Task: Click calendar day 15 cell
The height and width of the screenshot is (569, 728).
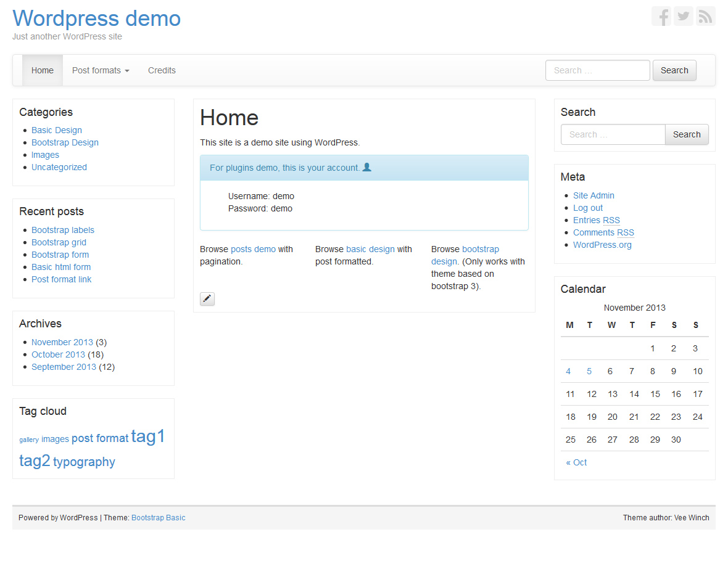Action: [x=655, y=394]
